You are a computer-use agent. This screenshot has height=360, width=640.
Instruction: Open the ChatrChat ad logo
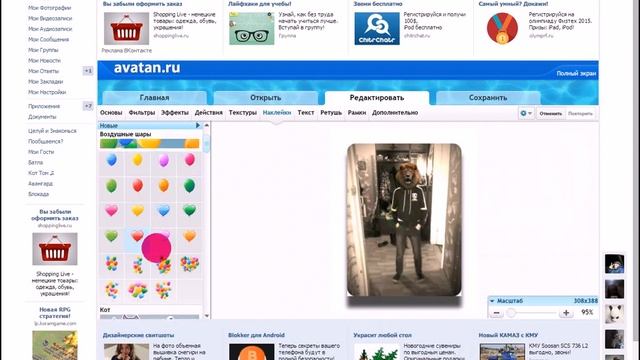[x=377, y=29]
